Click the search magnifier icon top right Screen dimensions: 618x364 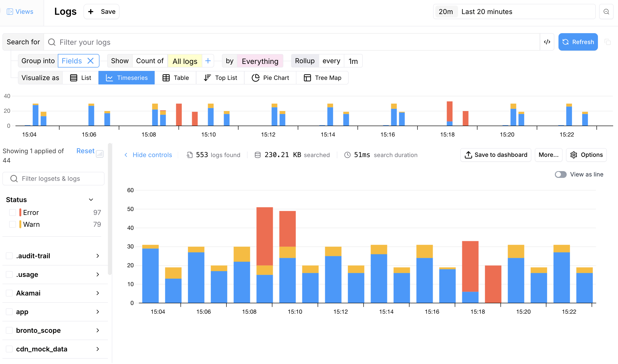(606, 11)
